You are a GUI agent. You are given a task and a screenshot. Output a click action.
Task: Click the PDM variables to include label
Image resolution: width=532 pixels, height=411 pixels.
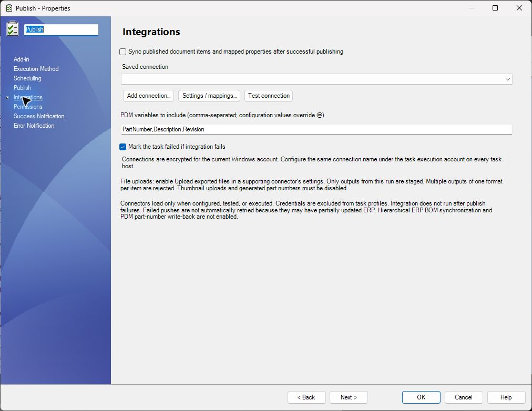pos(222,115)
